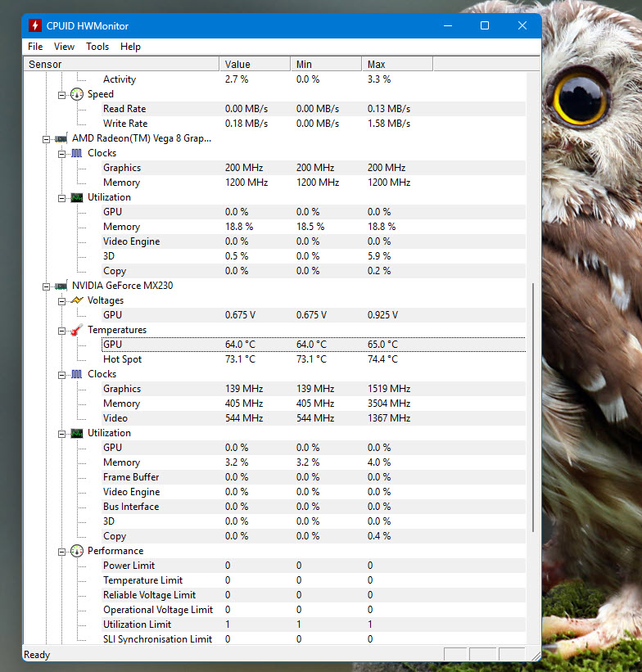Image resolution: width=642 pixels, height=672 pixels.
Task: Click the Ready status bar text
Action: pyautogui.click(x=37, y=655)
